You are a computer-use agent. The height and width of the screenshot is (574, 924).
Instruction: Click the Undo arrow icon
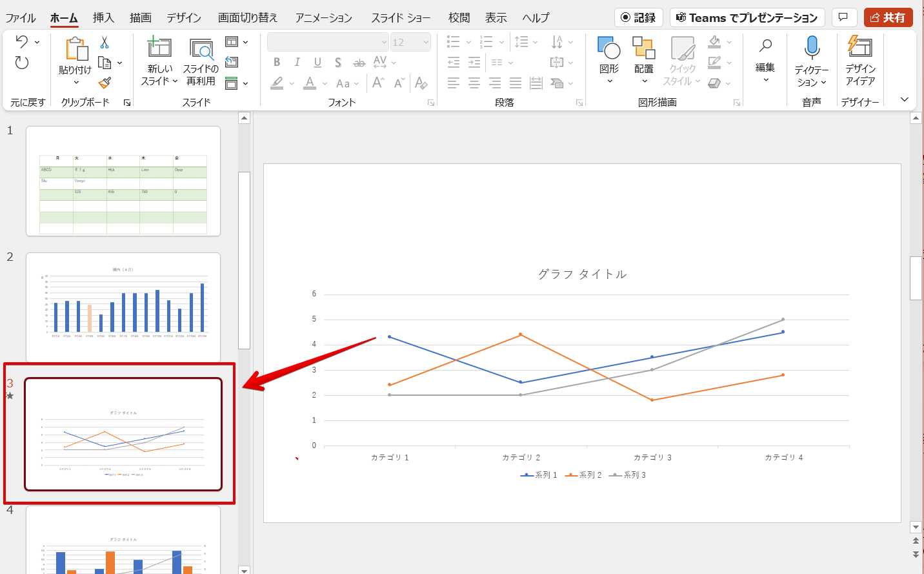click(x=22, y=42)
